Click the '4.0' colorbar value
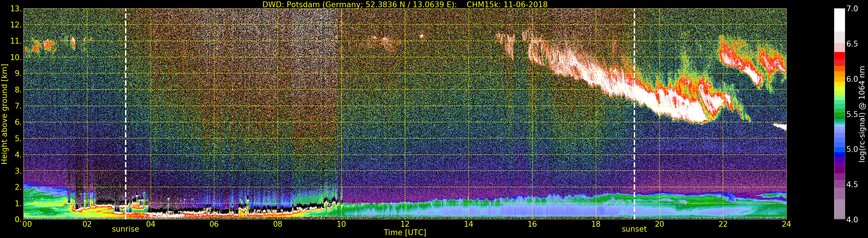Screen dimensions: 868x238 852,220
